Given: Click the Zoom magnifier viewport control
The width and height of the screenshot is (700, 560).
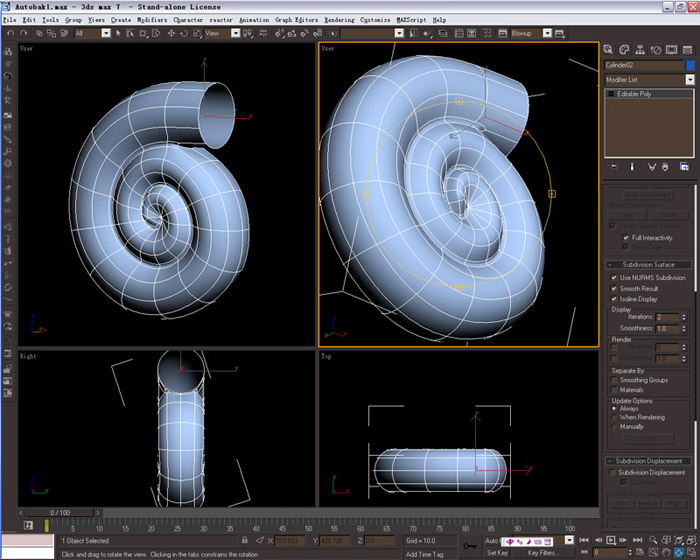Looking at the screenshot, I should pyautogui.click(x=653, y=540).
